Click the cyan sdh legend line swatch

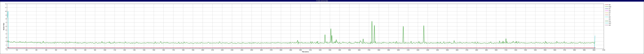click(x=607, y=17)
